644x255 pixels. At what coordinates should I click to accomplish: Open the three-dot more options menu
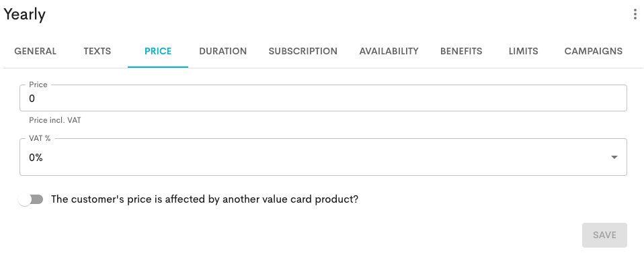click(x=635, y=14)
